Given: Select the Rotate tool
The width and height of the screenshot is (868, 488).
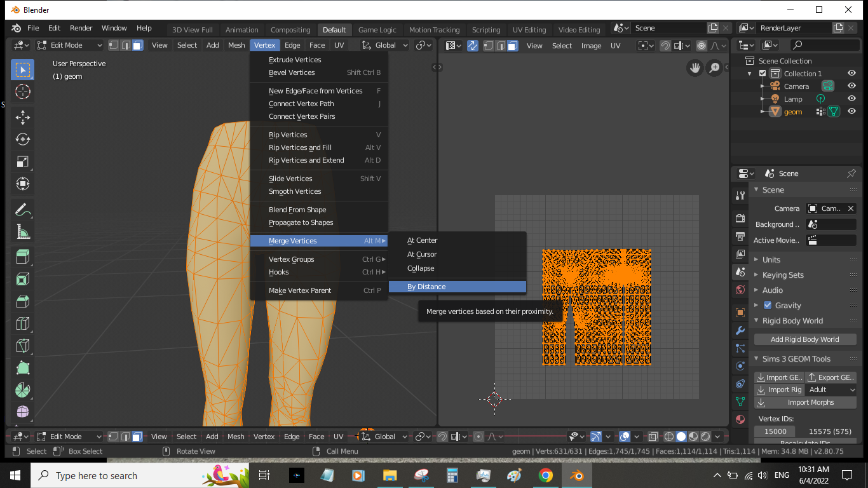Looking at the screenshot, I should click(x=22, y=139).
